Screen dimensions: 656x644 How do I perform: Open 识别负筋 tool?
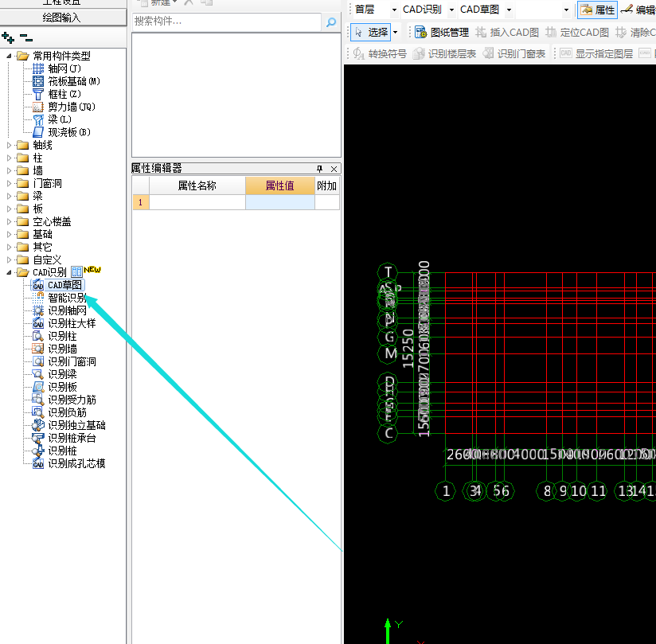(60, 412)
